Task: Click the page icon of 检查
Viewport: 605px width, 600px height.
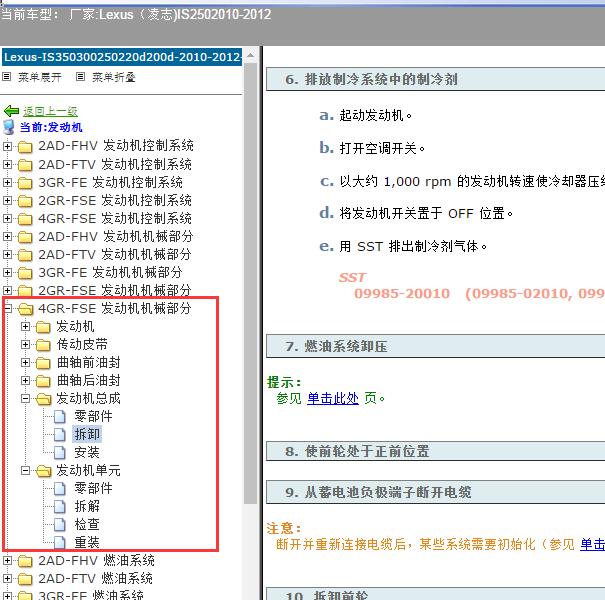Action: click(60, 524)
